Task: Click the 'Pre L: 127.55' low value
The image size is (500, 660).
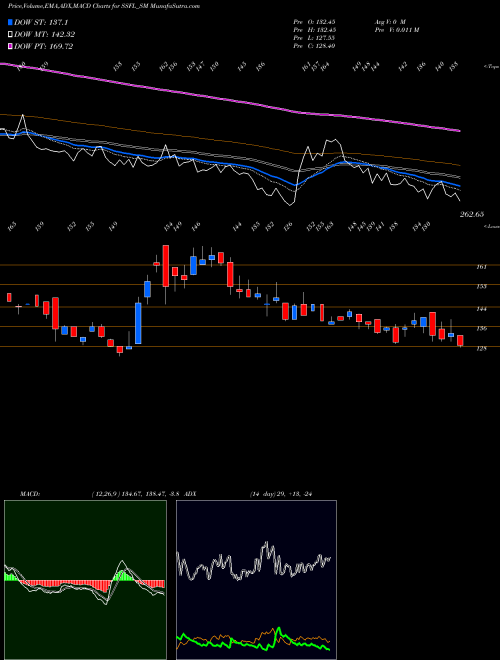Action: [314, 38]
